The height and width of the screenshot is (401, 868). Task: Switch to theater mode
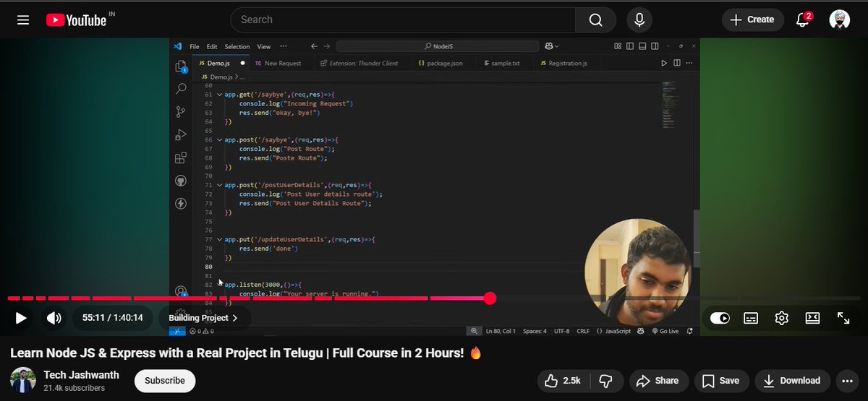click(812, 318)
